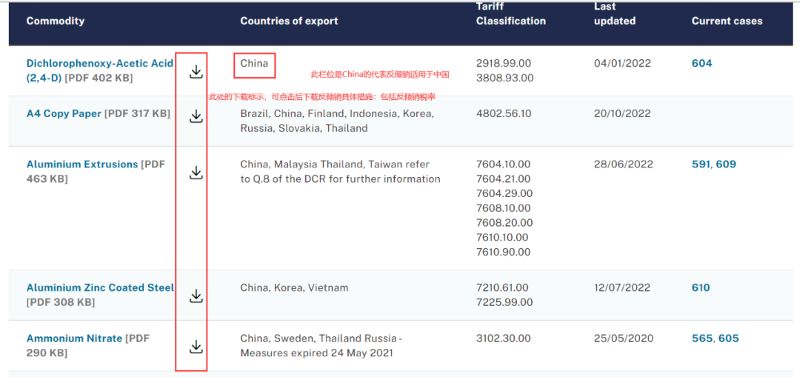Click the Commodity column header
The image size is (800, 377).
point(55,21)
